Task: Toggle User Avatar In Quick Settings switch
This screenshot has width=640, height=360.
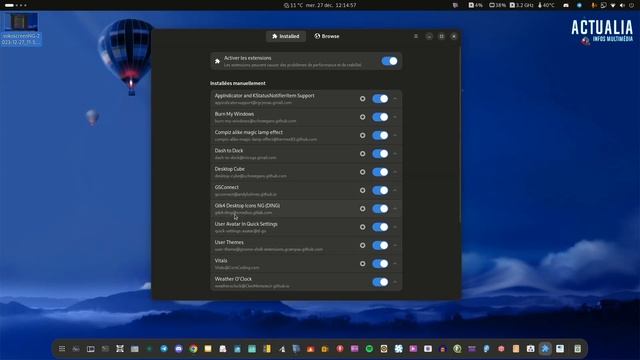Action: 380,227
